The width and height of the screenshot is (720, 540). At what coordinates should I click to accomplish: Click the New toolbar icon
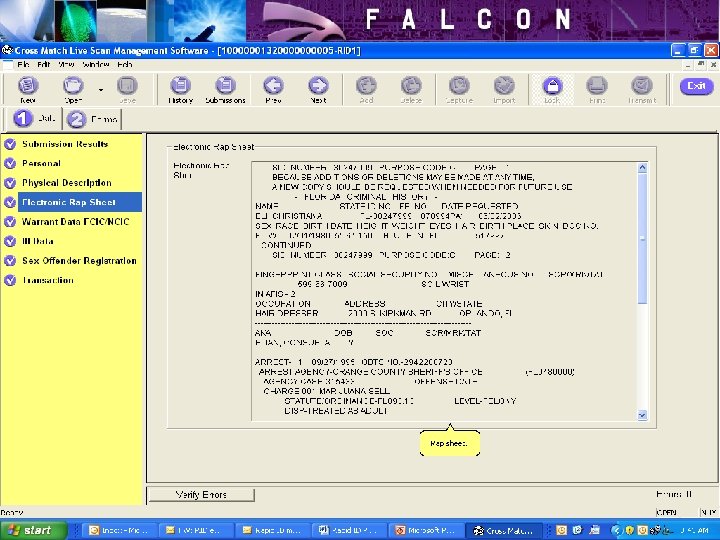27,88
